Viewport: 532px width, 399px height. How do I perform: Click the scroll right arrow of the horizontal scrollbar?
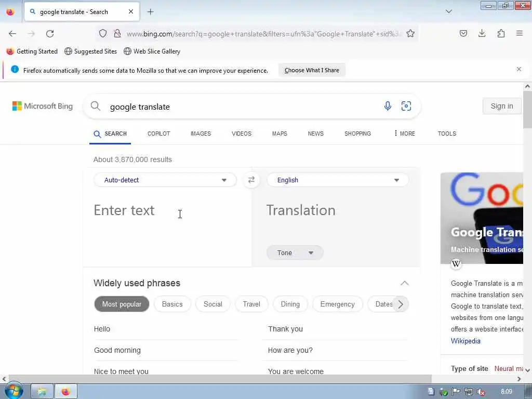click(519, 379)
